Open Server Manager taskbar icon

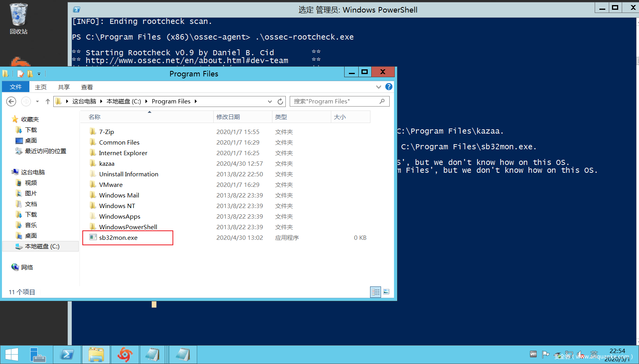click(38, 355)
